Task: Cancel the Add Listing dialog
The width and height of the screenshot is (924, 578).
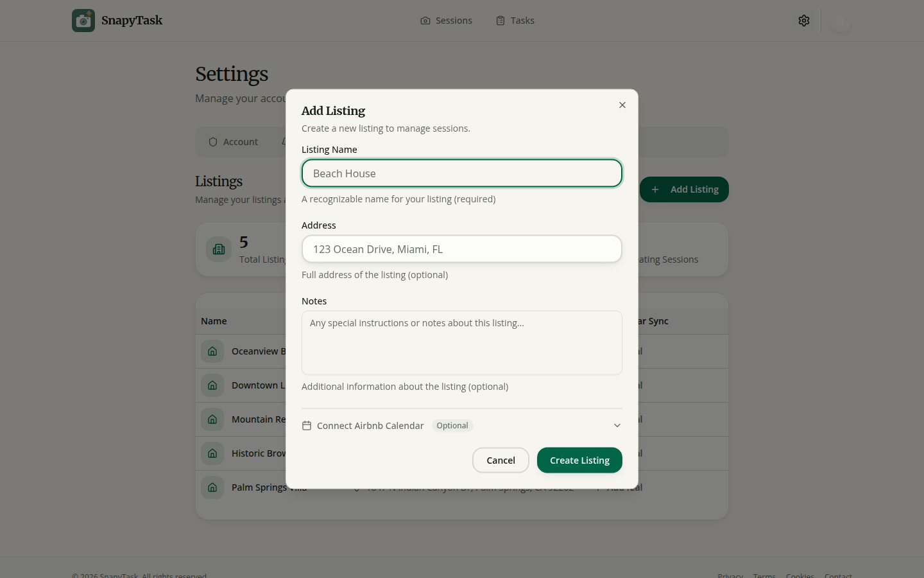Action: [x=501, y=460]
